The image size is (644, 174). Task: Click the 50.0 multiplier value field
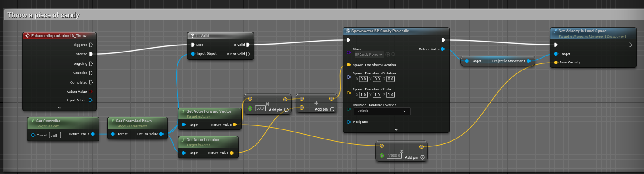[x=260, y=108]
